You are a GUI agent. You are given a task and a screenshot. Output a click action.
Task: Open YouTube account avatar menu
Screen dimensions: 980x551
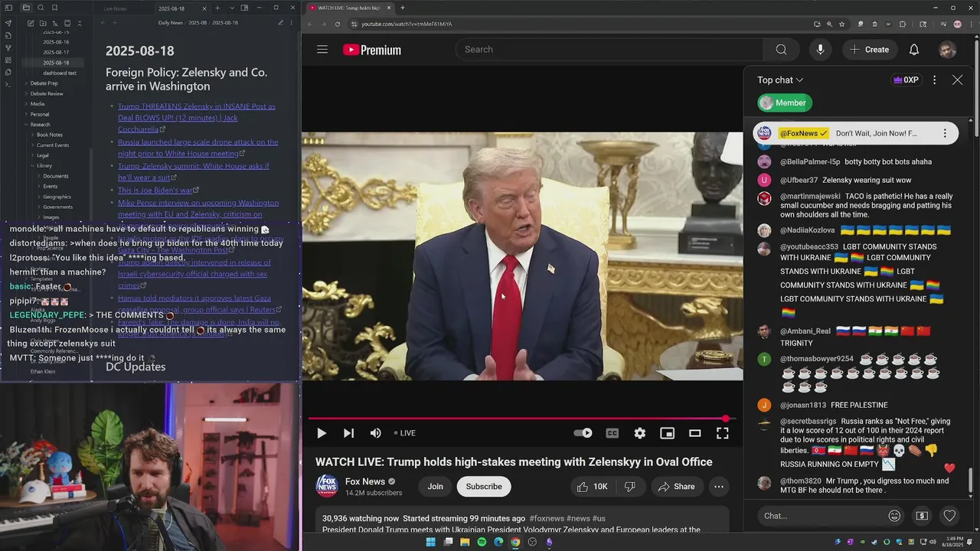[947, 50]
